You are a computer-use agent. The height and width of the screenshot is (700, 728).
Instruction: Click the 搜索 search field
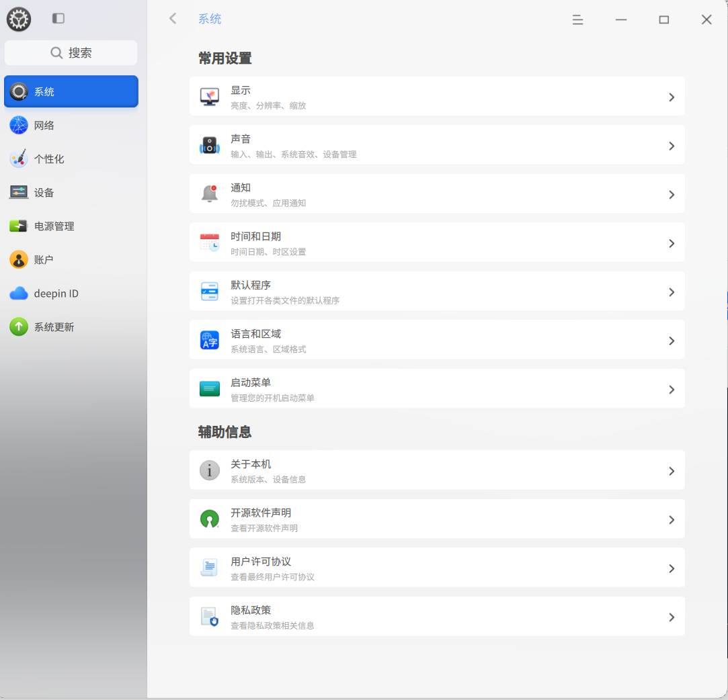coord(71,53)
